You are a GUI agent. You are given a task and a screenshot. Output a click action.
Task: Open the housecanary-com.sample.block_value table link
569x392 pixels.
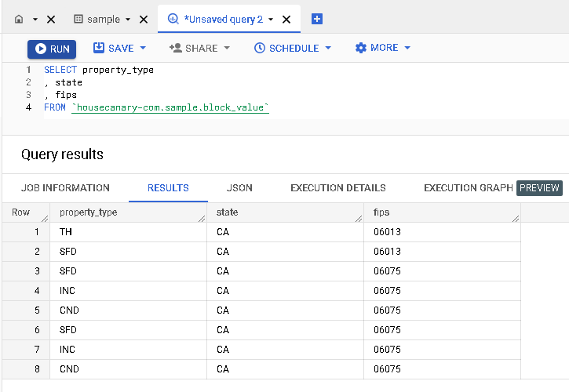170,107
